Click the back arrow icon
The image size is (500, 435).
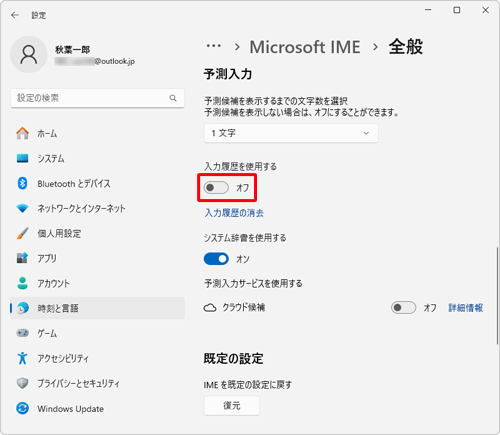[15, 15]
